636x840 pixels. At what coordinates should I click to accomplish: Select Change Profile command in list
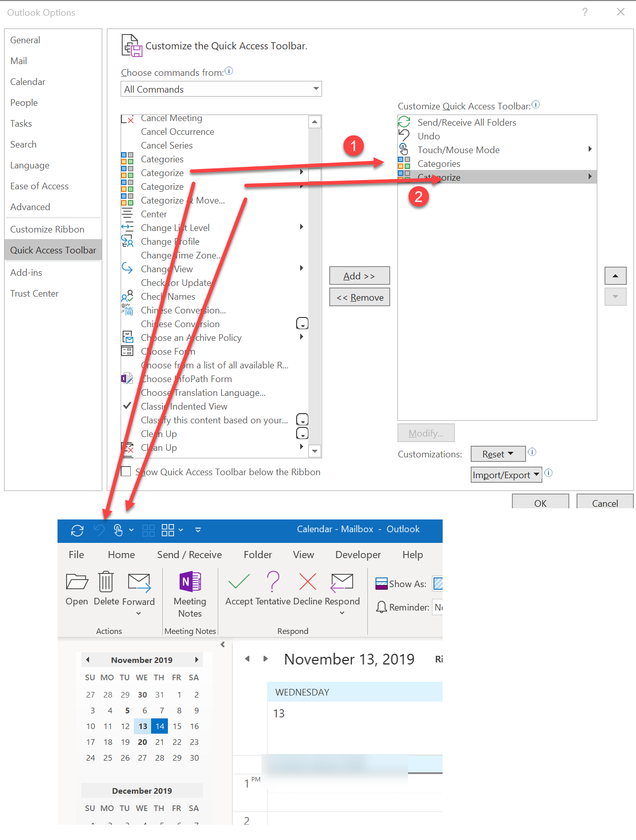pyautogui.click(x=214, y=241)
